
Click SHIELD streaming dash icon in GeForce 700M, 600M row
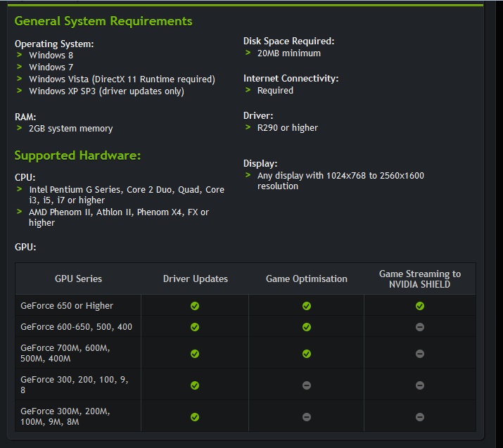click(420, 354)
